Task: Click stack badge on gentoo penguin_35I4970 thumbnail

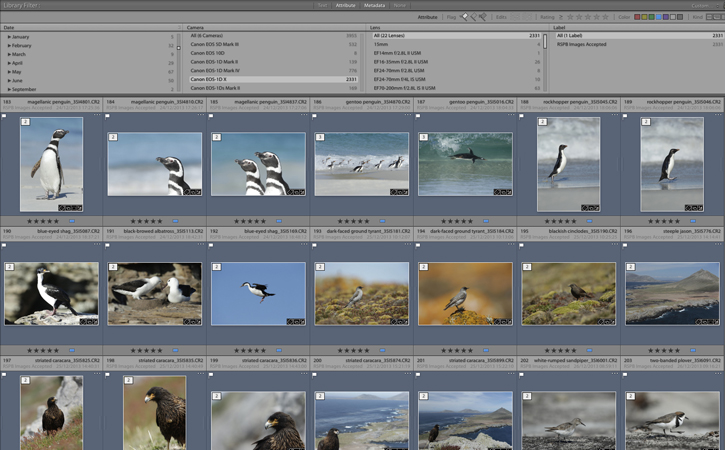Action: (320, 137)
